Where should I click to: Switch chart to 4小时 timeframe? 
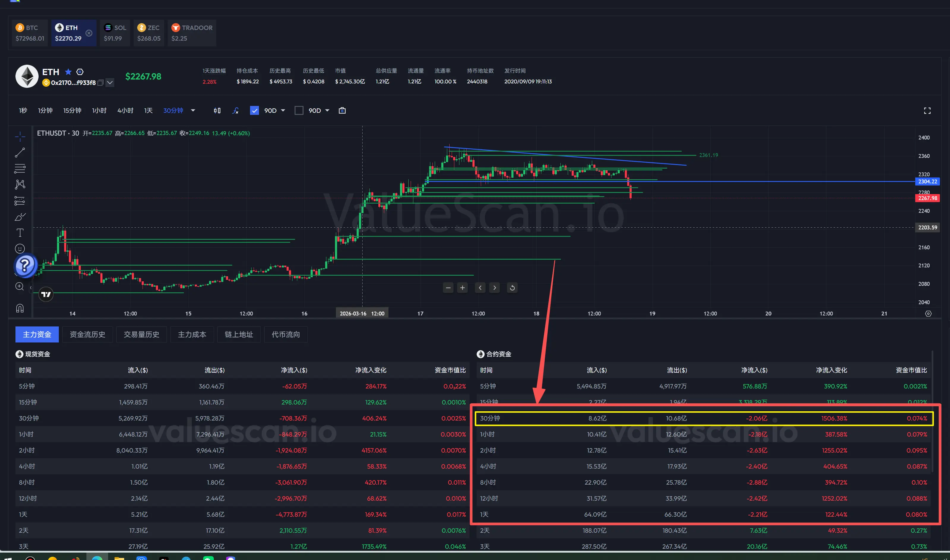tap(125, 111)
